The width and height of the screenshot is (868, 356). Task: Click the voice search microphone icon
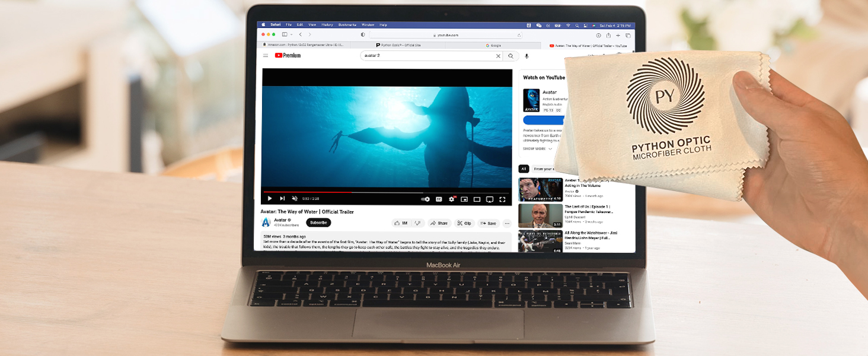(526, 56)
